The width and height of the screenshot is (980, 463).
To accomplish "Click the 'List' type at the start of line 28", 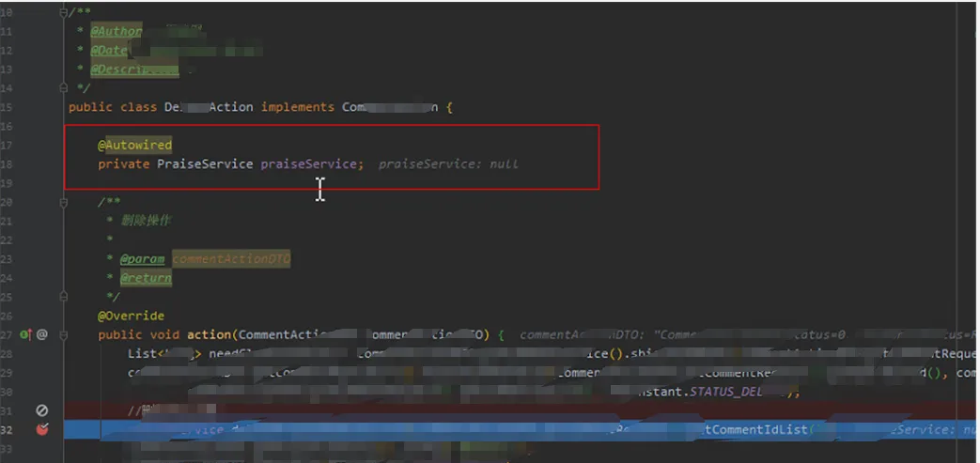I will [x=142, y=354].
